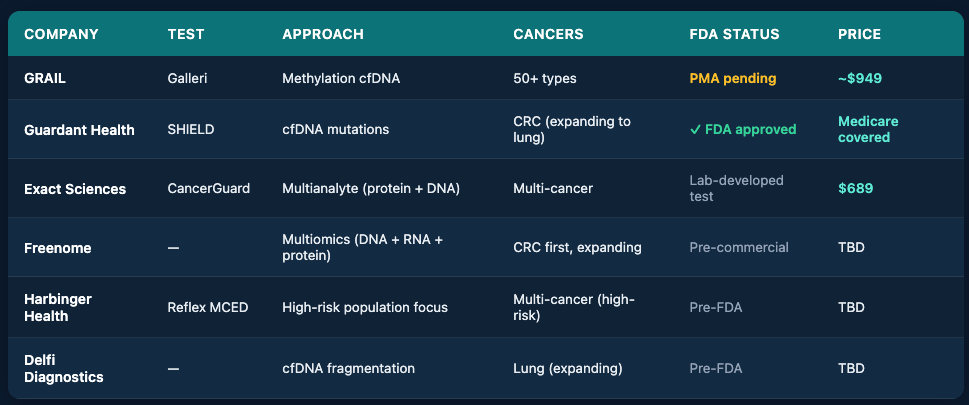Click the PRICE column header

click(x=859, y=34)
